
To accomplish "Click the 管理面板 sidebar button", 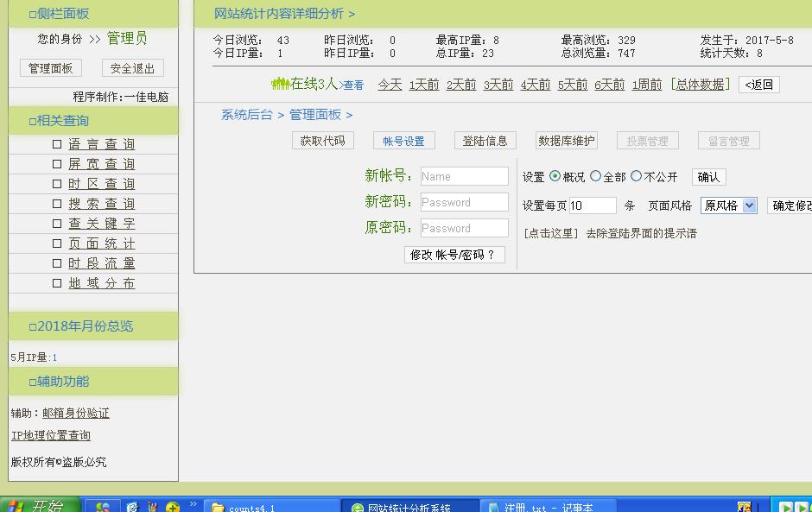I will (x=51, y=68).
